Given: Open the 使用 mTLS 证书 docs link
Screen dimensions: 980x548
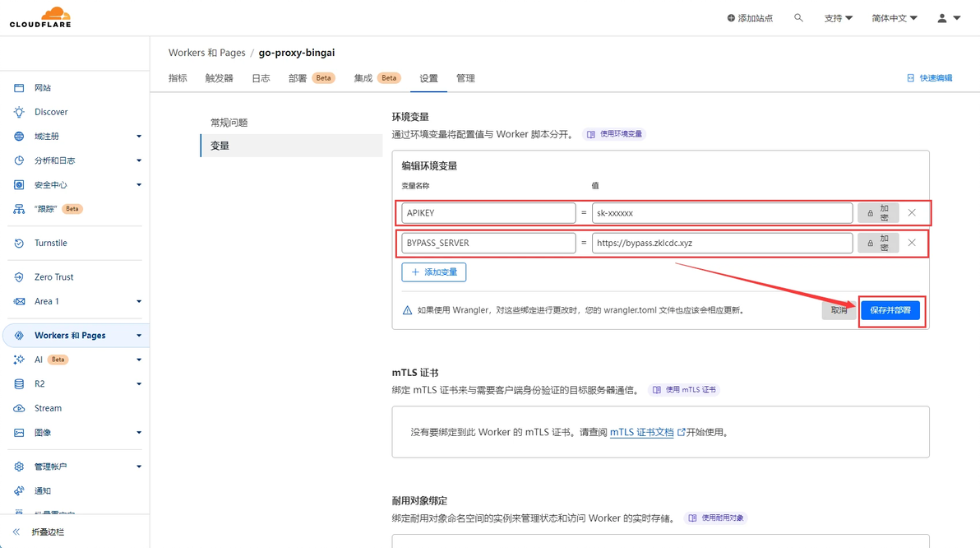Looking at the screenshot, I should tap(684, 390).
